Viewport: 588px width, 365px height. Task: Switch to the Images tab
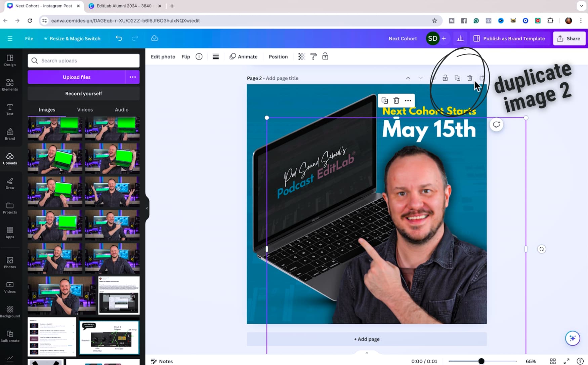click(47, 110)
